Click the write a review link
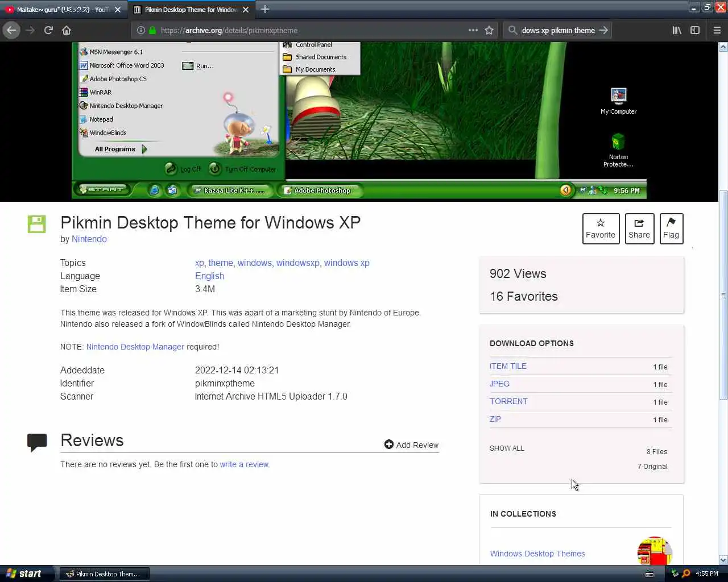This screenshot has height=582, width=728. point(245,464)
